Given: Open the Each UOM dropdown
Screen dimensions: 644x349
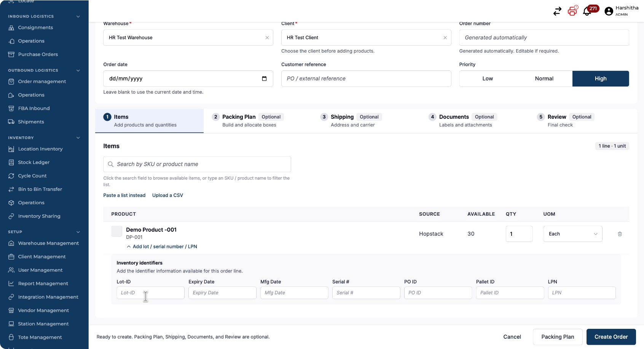Looking at the screenshot, I should [572, 234].
